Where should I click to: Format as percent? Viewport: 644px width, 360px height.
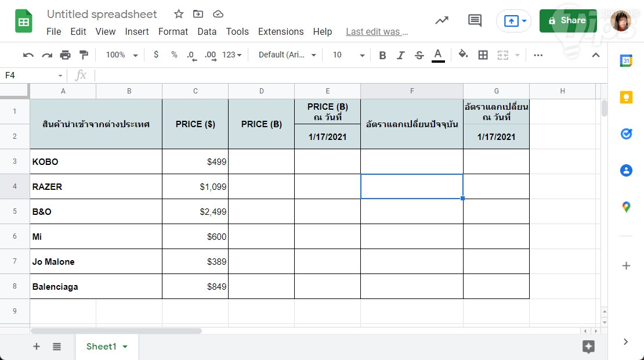174,55
